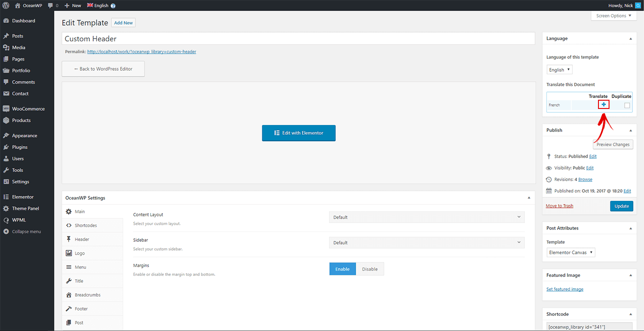Check the Duplicate checkbox for French
The width and height of the screenshot is (644, 331).
click(627, 105)
